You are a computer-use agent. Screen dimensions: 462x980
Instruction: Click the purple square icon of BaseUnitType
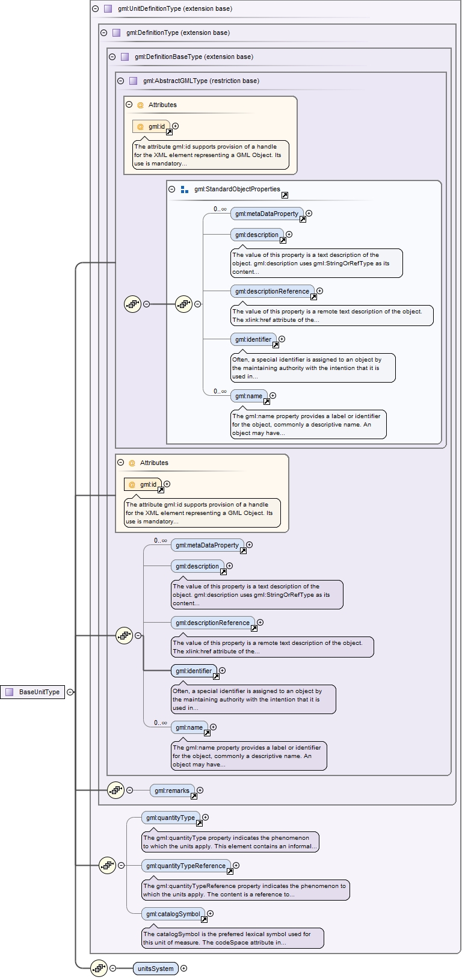(x=9, y=692)
